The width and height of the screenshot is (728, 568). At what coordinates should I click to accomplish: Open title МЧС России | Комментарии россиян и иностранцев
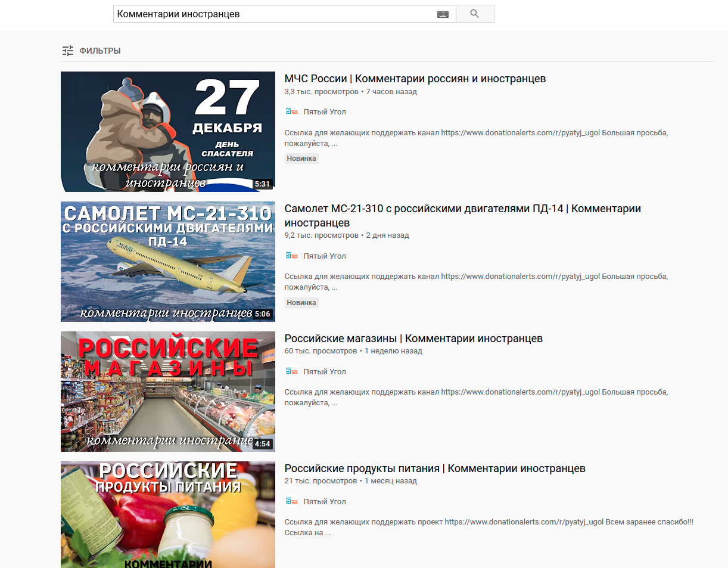pyautogui.click(x=415, y=79)
